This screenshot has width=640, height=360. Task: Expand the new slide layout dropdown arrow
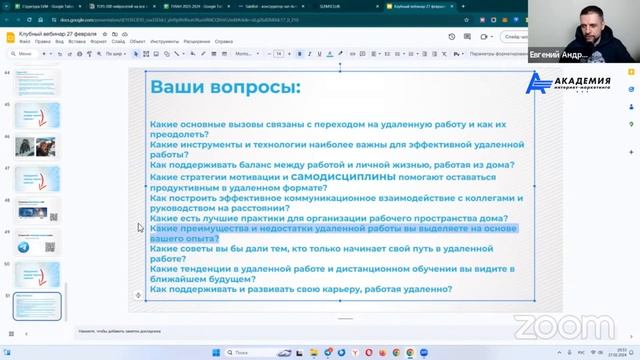(x=51, y=54)
